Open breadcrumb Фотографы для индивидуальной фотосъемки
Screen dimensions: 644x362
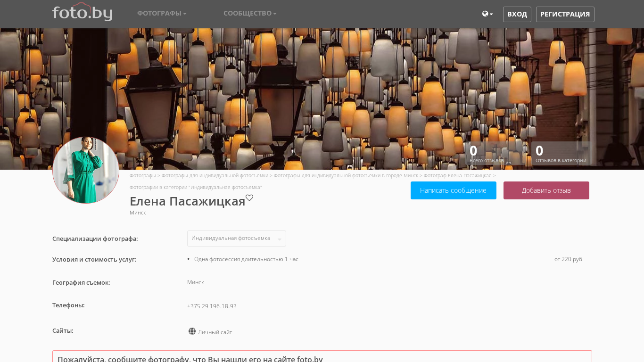215,175
